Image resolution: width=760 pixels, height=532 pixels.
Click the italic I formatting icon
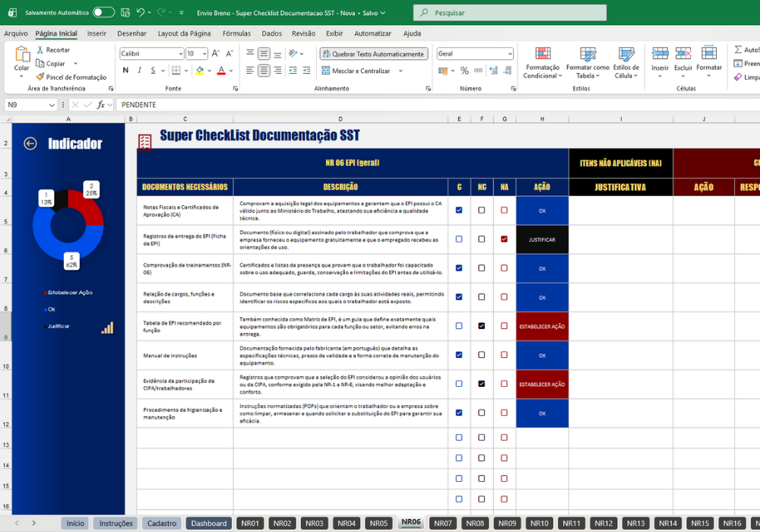(x=140, y=71)
